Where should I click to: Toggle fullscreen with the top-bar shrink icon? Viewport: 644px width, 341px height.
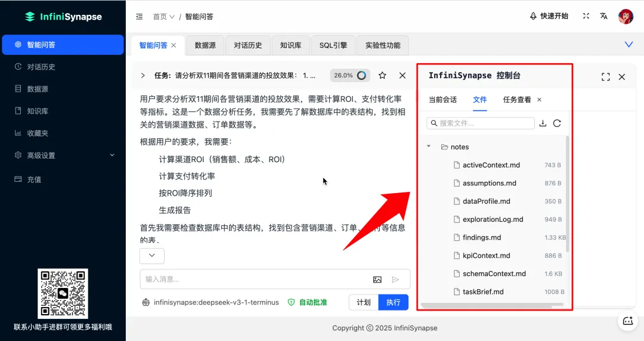coord(586,16)
